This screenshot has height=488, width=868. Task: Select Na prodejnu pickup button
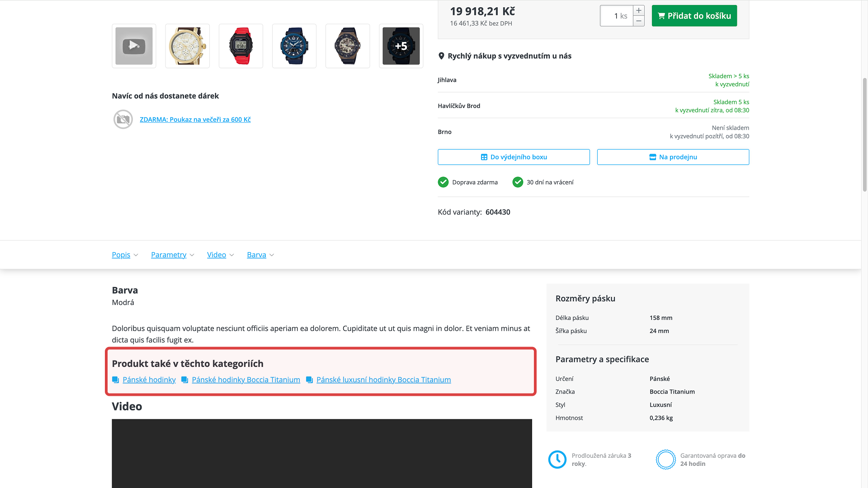pos(673,157)
